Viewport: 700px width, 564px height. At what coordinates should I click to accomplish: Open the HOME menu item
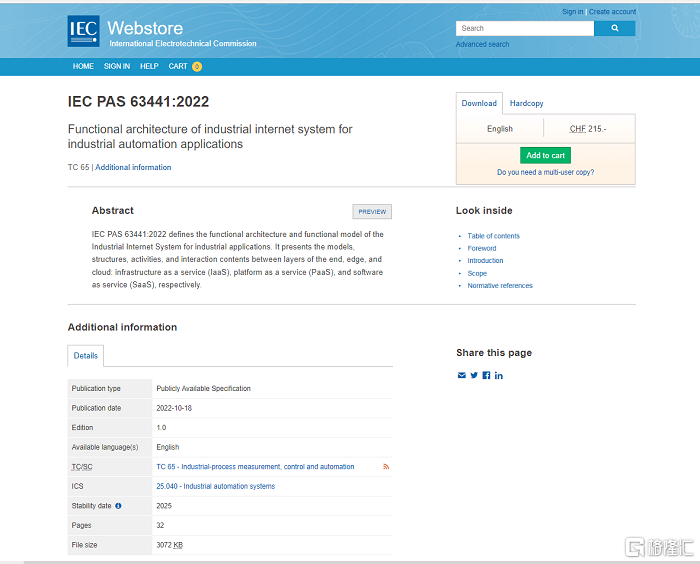pos(83,66)
